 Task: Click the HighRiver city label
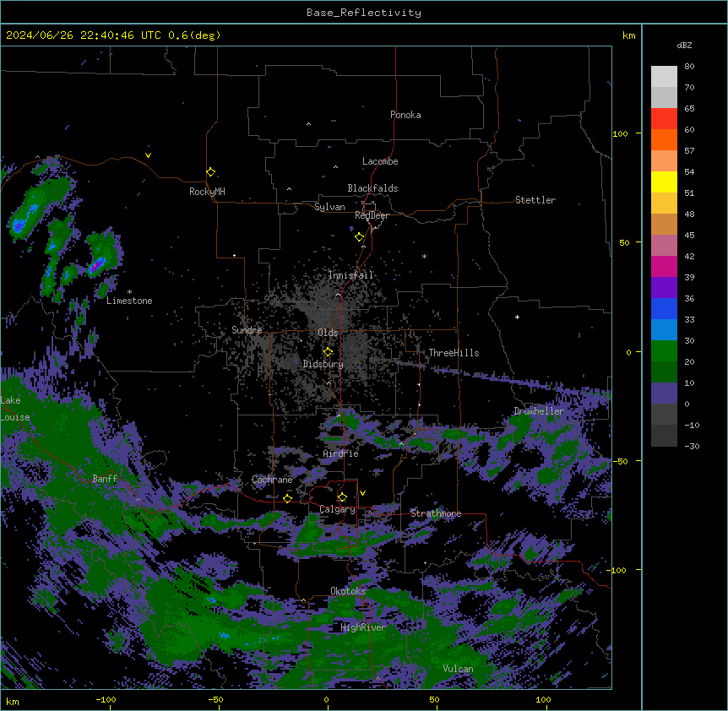(x=363, y=627)
